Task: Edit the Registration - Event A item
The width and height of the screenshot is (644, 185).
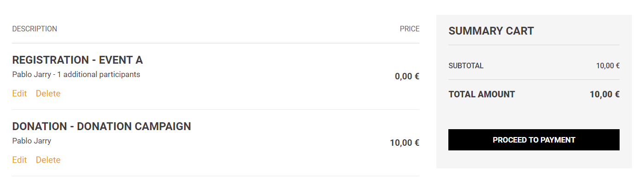Action: [19, 94]
